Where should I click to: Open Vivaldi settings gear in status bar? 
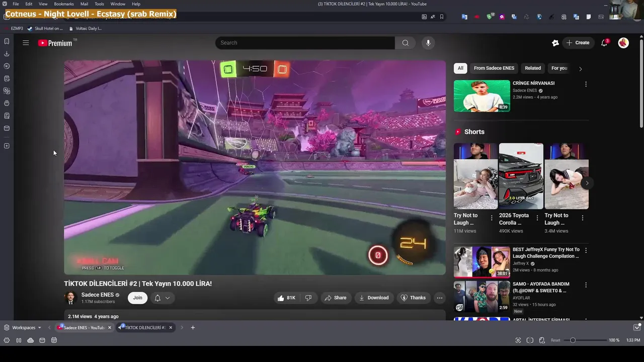[x=7, y=340]
